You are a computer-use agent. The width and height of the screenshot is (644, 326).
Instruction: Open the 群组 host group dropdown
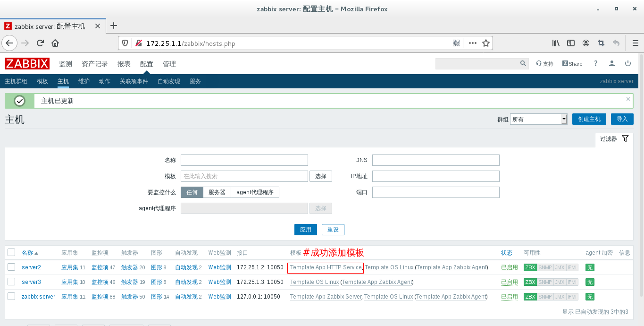(539, 119)
